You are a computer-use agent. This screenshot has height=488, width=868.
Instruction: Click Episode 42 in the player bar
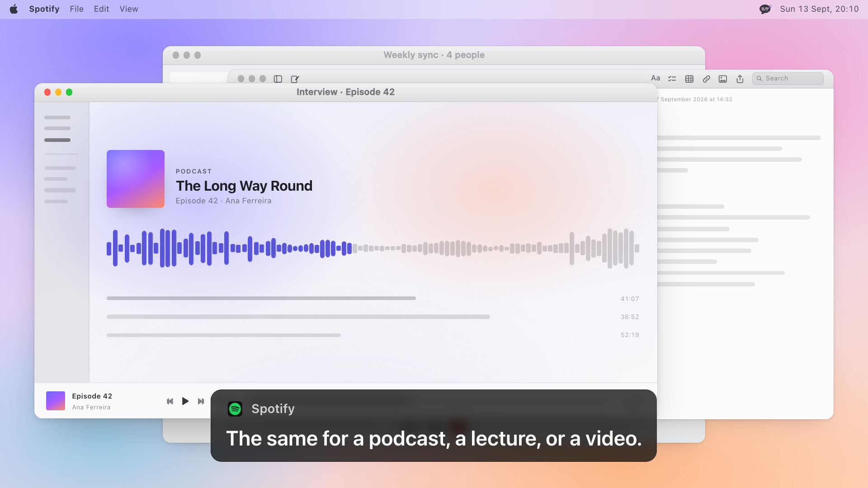[x=92, y=396]
